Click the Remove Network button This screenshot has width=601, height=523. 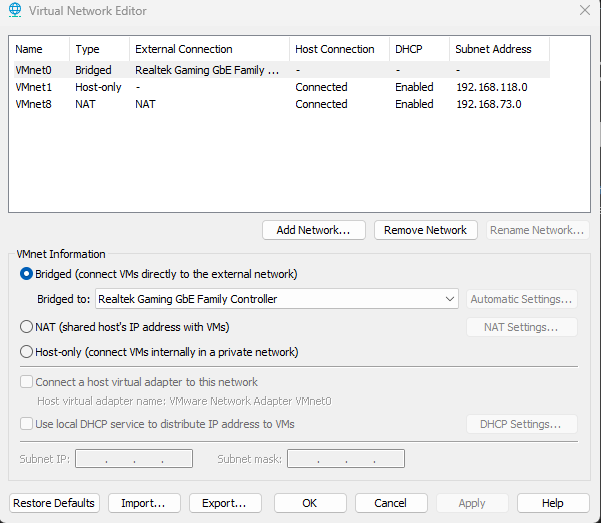click(425, 230)
